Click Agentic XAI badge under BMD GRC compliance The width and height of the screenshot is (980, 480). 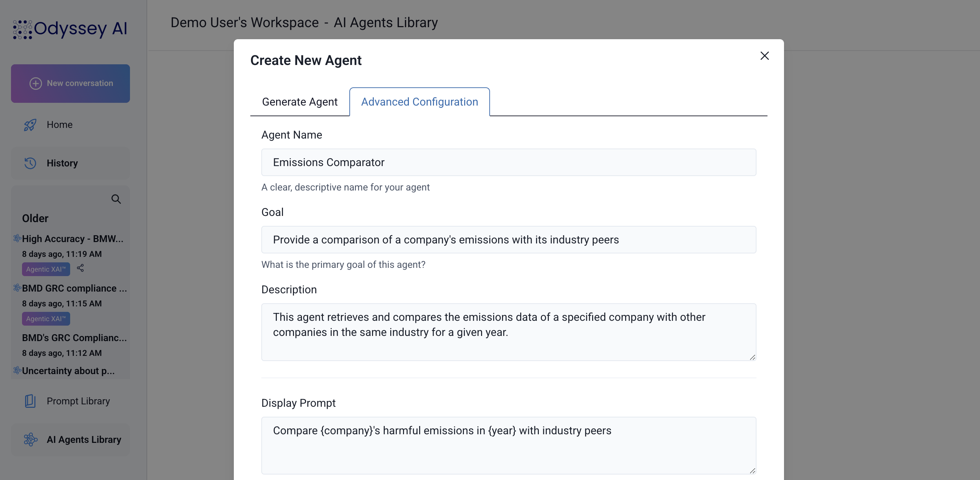(46, 319)
